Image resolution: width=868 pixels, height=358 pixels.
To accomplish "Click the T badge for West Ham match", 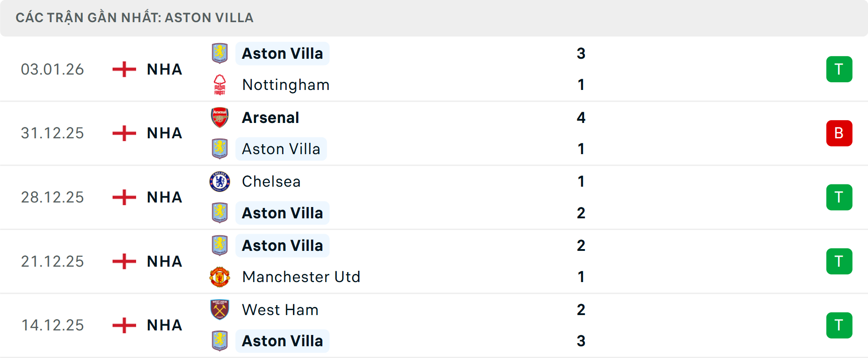I will (x=839, y=325).
